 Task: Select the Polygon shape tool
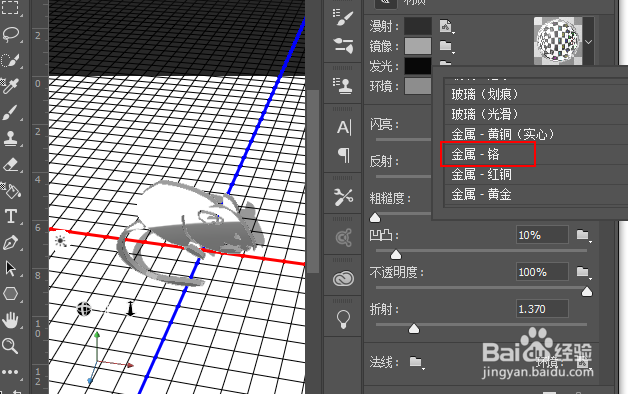[x=10, y=294]
